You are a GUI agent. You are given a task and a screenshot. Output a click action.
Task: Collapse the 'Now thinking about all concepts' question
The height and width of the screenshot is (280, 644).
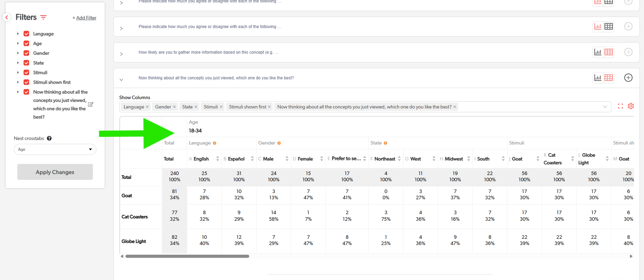[x=121, y=80]
